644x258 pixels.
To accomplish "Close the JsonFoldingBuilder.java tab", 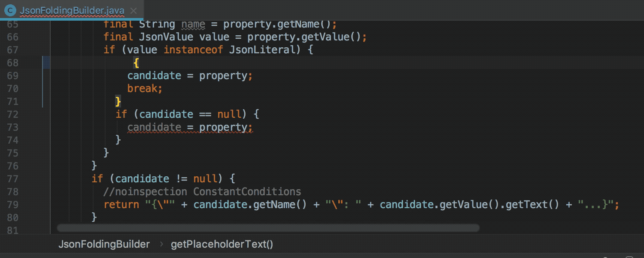I will pos(134,11).
